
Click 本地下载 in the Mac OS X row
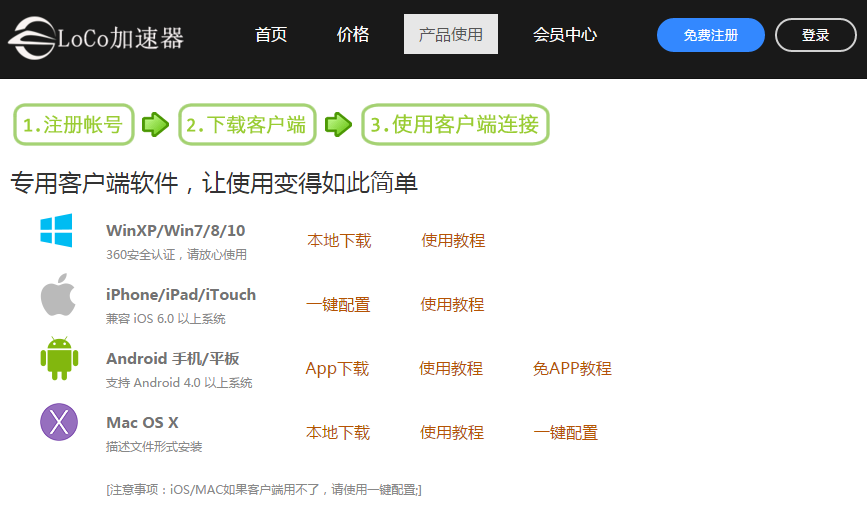pos(338,433)
